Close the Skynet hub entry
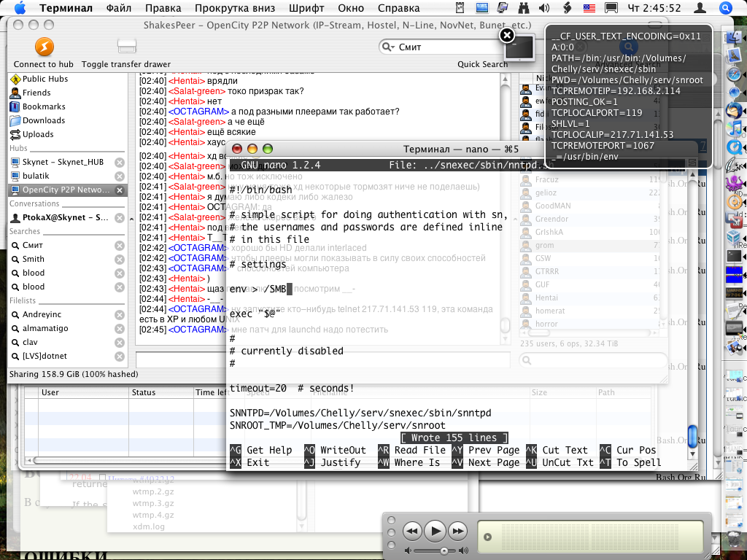 point(120,163)
